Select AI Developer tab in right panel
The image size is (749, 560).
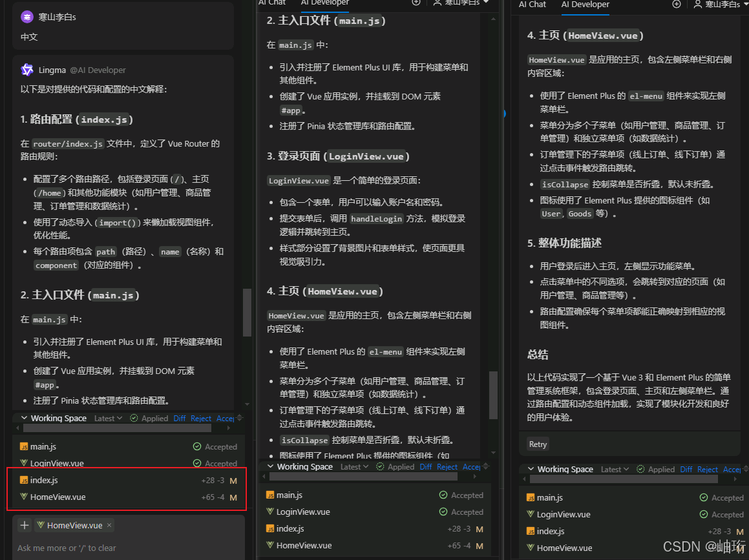click(585, 5)
